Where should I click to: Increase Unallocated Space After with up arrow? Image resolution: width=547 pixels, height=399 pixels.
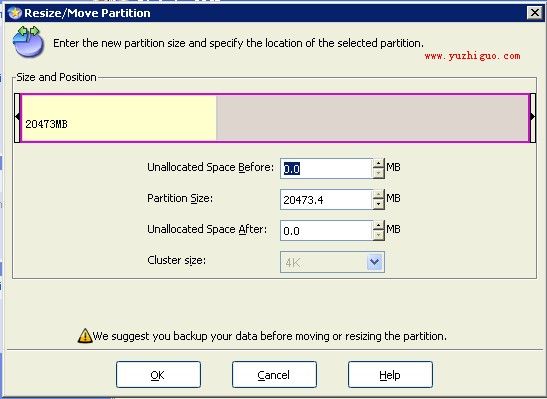coord(379,225)
